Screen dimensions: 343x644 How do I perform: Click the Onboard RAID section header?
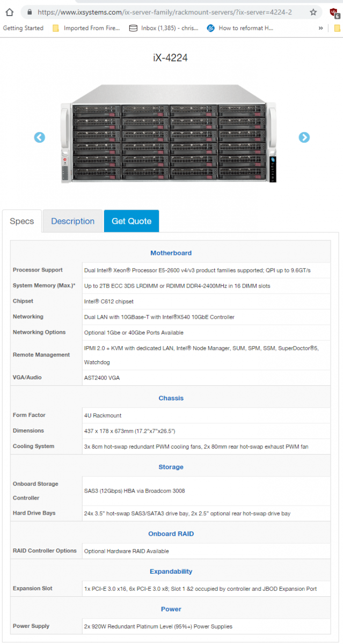coord(171,534)
